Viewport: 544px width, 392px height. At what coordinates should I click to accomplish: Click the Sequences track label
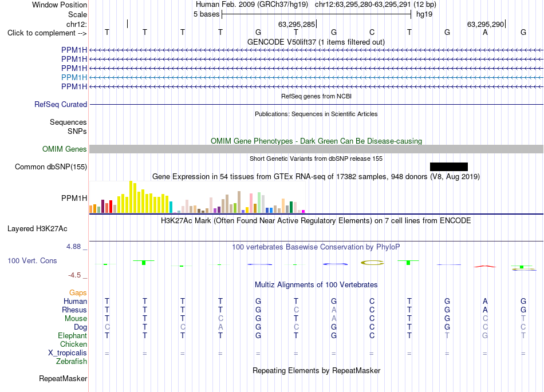coord(68,122)
